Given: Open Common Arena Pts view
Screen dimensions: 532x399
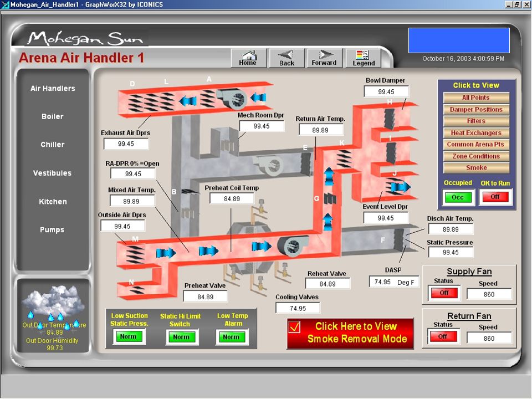Looking at the screenshot, I should coord(476,145).
